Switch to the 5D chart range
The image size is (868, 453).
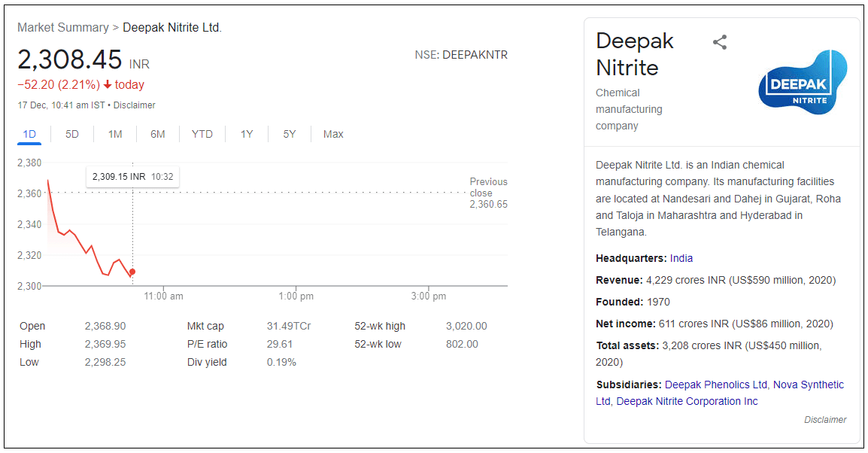[x=72, y=134]
